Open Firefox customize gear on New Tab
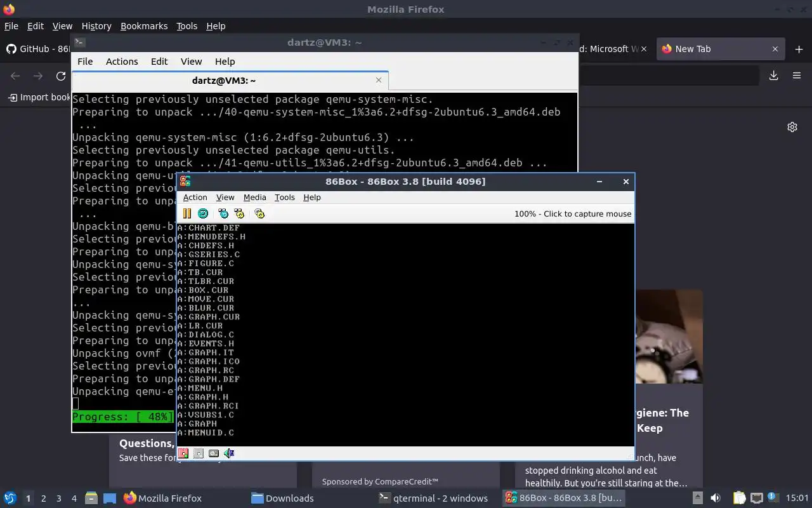812x508 pixels. (792, 127)
